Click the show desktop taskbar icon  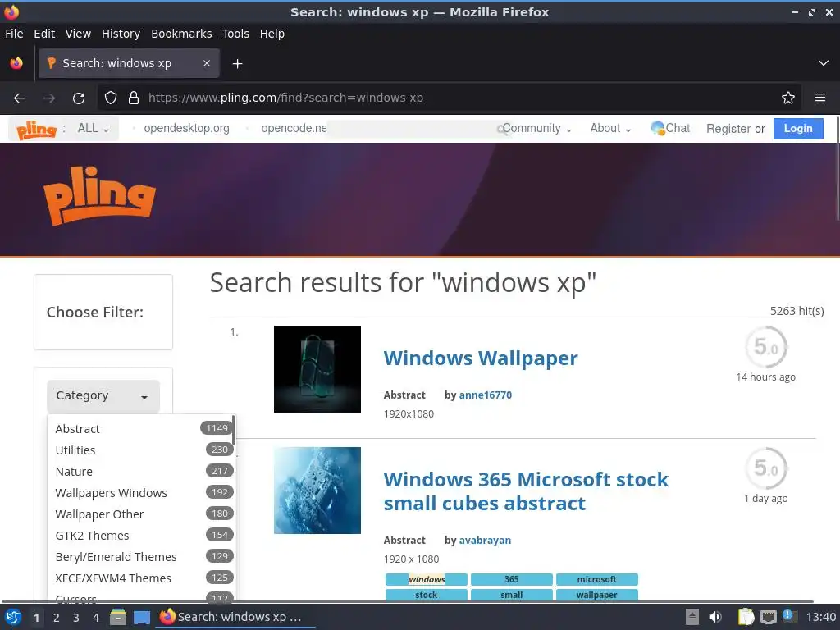tap(142, 617)
